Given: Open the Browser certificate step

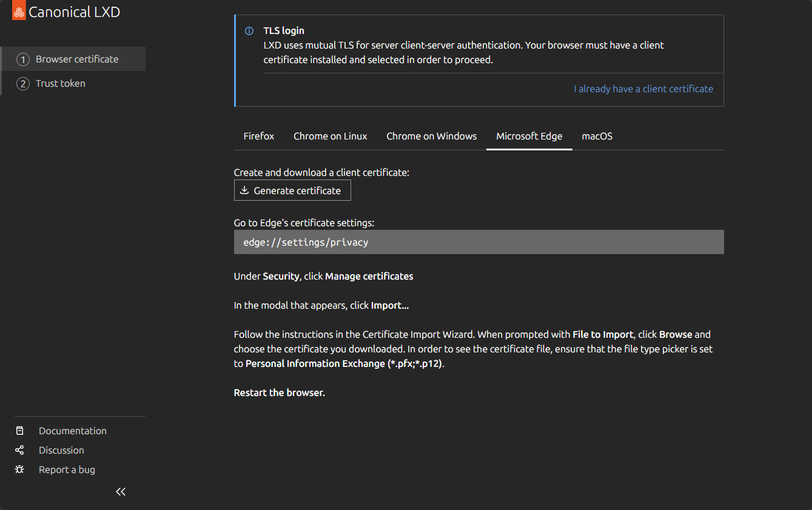Looking at the screenshot, I should point(73,59).
